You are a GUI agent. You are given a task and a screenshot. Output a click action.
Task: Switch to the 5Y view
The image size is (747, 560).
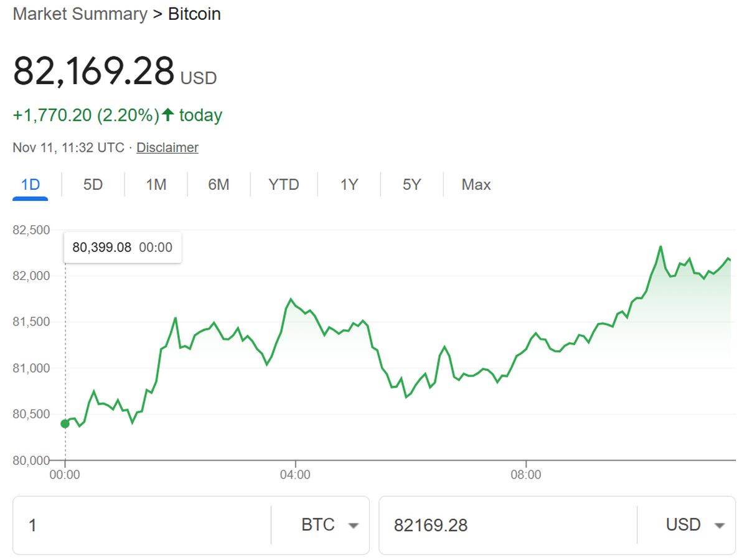(x=410, y=184)
